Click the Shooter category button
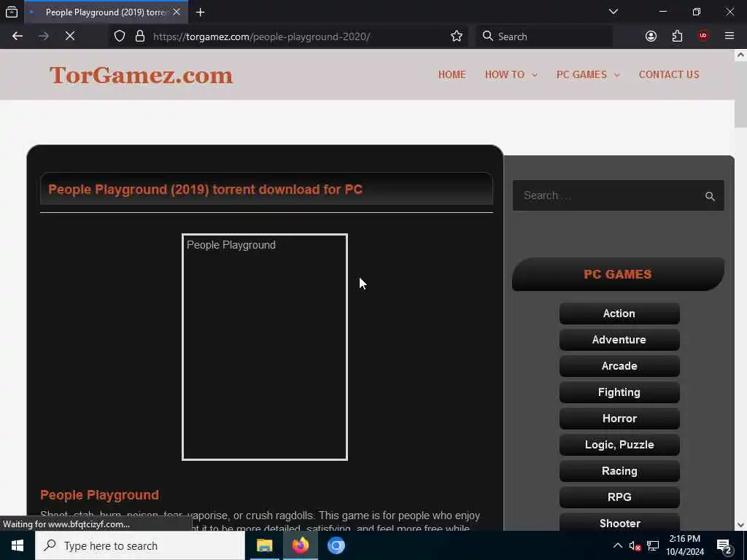 pos(619,522)
